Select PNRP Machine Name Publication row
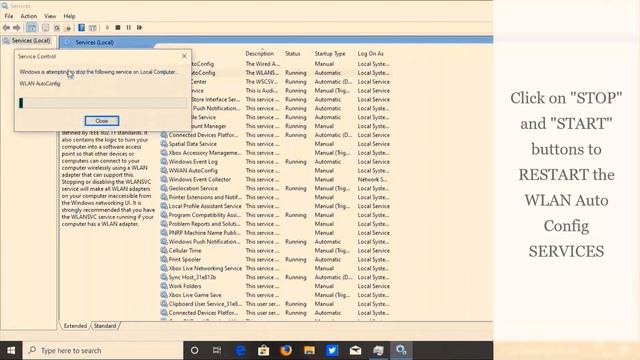Viewport: 640px width, 360px height. click(x=276, y=233)
